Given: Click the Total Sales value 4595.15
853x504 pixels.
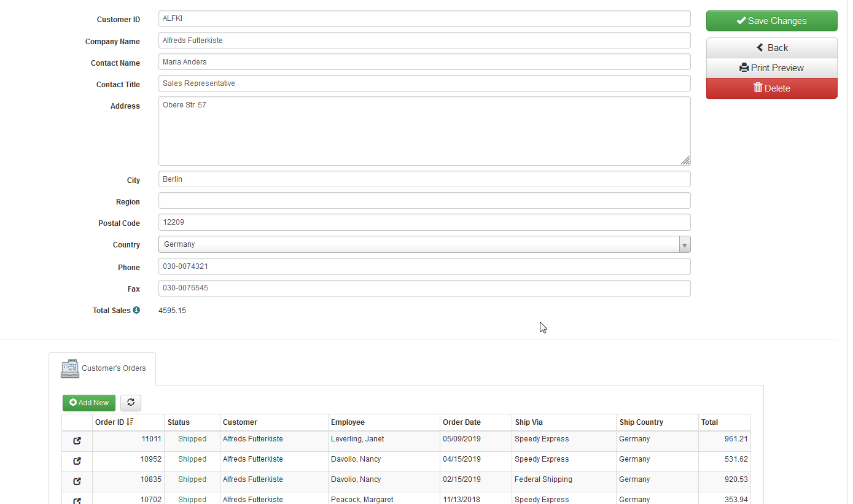Looking at the screenshot, I should 173,311.
